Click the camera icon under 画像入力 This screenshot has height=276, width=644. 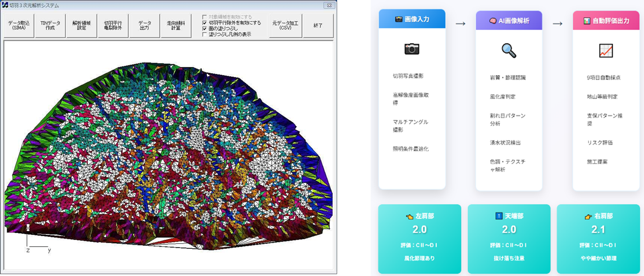click(412, 49)
